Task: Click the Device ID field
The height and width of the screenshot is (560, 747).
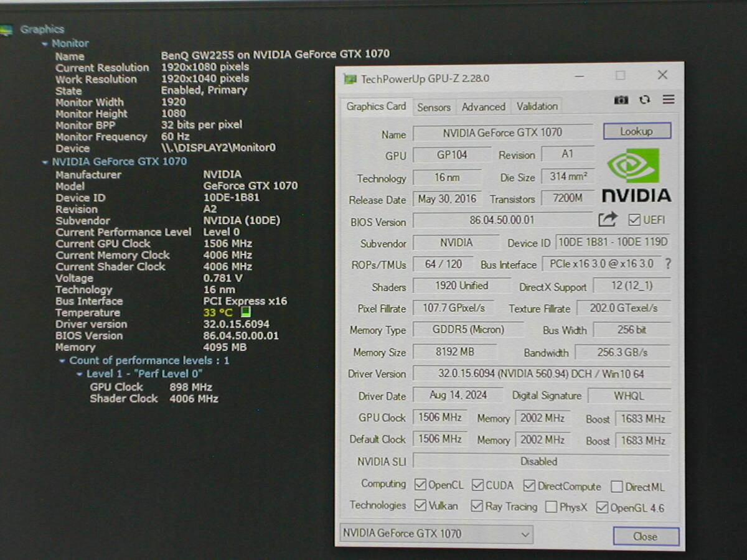Action: pyautogui.click(x=613, y=242)
